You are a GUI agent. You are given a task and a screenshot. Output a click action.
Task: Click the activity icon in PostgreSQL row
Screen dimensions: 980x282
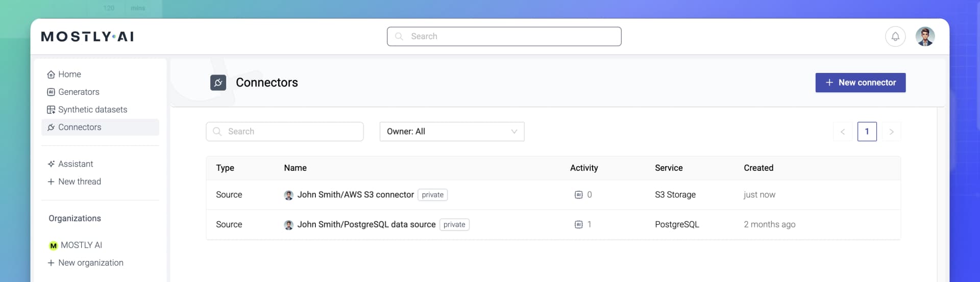578,224
